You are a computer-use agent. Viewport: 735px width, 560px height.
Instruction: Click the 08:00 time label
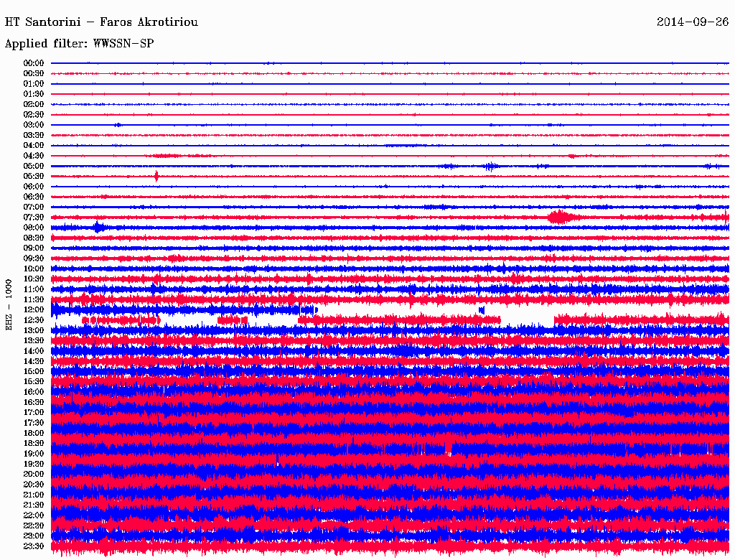click(33, 228)
